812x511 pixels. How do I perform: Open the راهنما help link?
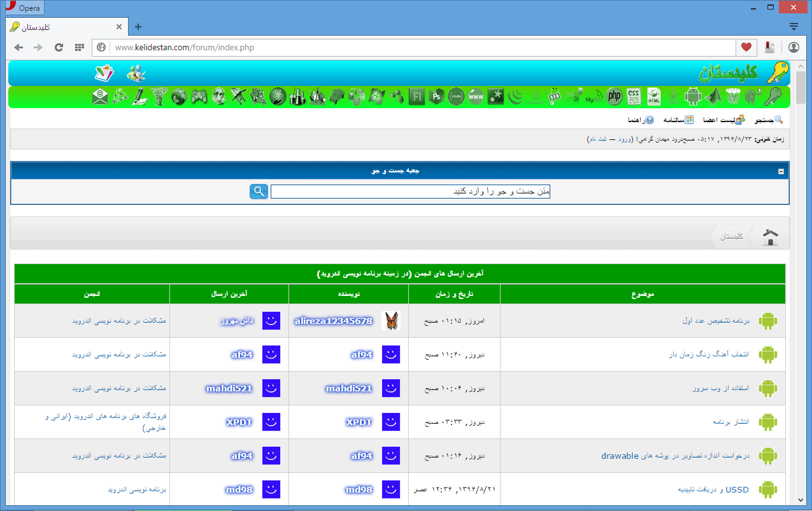click(x=640, y=120)
